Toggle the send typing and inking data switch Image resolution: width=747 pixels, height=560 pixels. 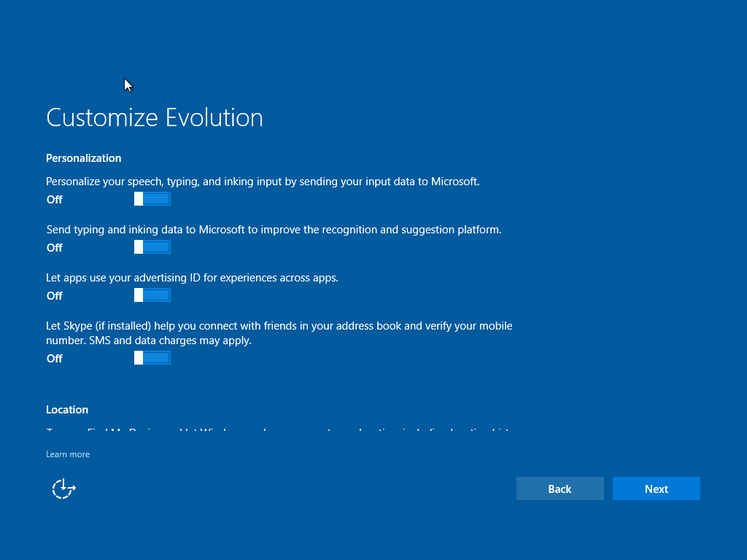tap(152, 247)
